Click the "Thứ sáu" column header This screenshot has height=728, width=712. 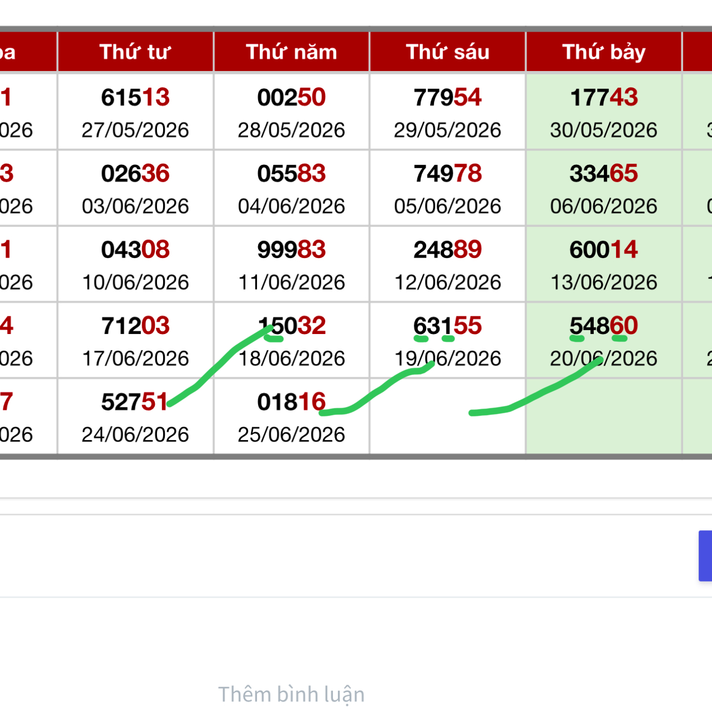448,52
